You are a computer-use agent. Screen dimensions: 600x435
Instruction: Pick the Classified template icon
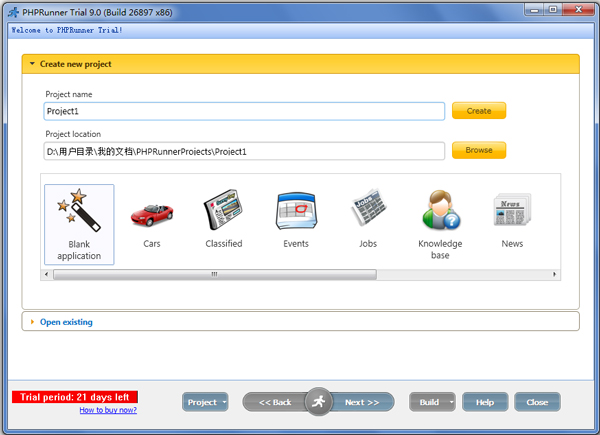224,209
